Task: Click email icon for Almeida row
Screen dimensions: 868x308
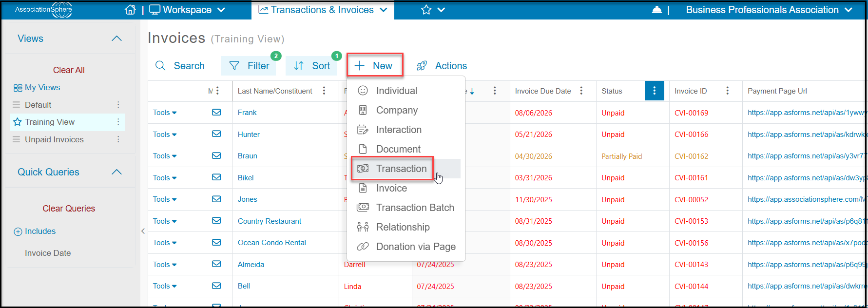Action: [x=216, y=264]
